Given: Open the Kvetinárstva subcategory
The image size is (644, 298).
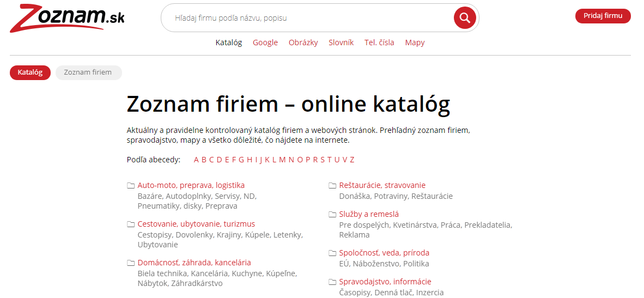Looking at the screenshot, I should [415, 225].
